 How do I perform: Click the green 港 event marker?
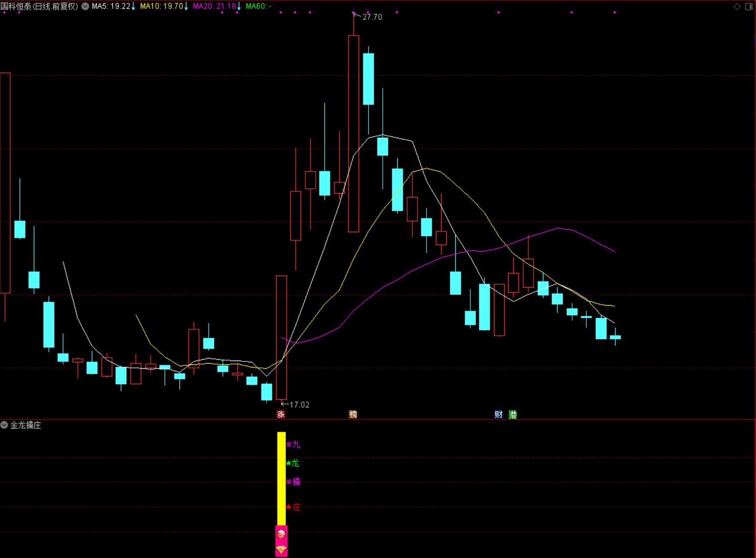point(513,414)
